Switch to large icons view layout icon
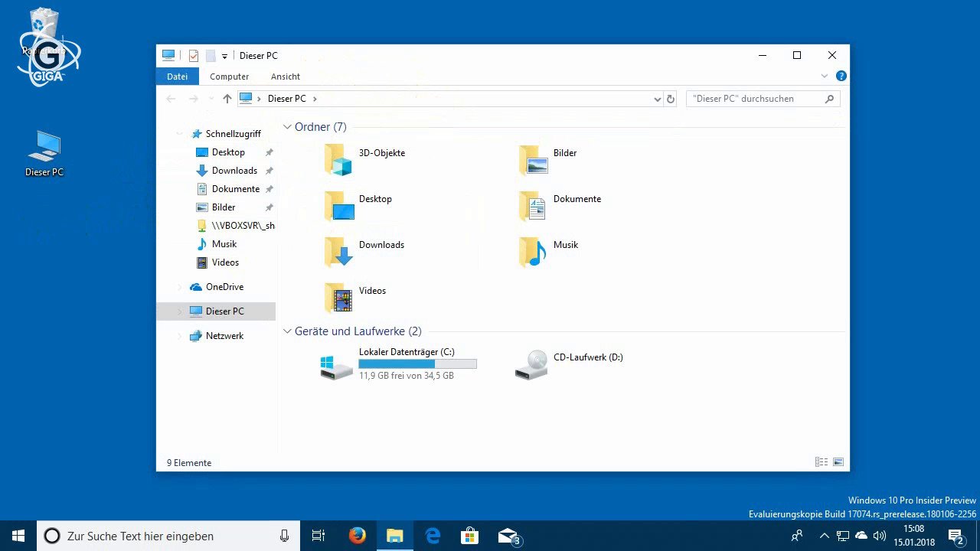This screenshot has height=551, width=980. [838, 462]
